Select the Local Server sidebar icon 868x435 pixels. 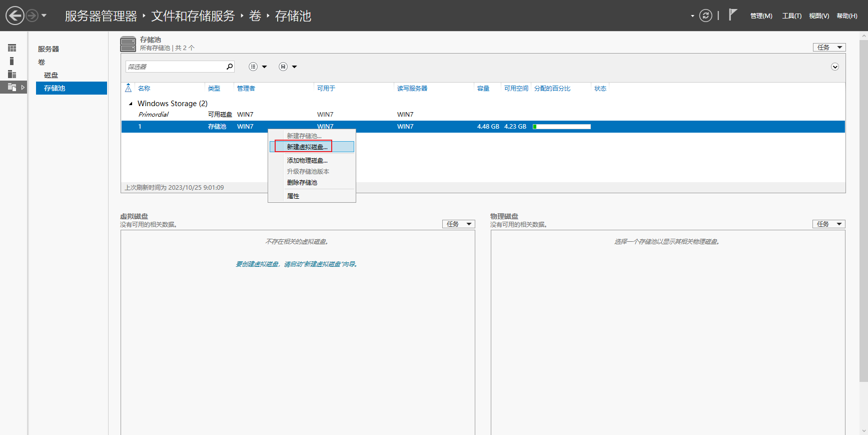point(12,61)
